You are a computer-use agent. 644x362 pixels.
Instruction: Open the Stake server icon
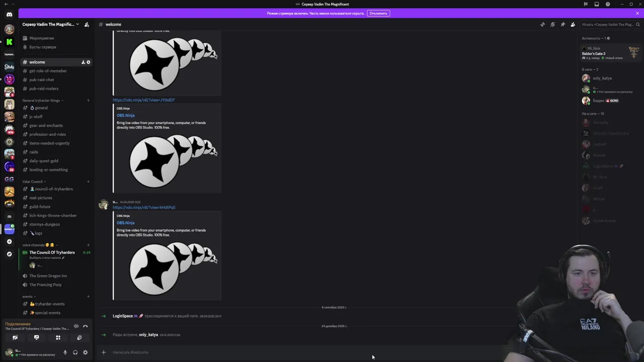click(9, 66)
